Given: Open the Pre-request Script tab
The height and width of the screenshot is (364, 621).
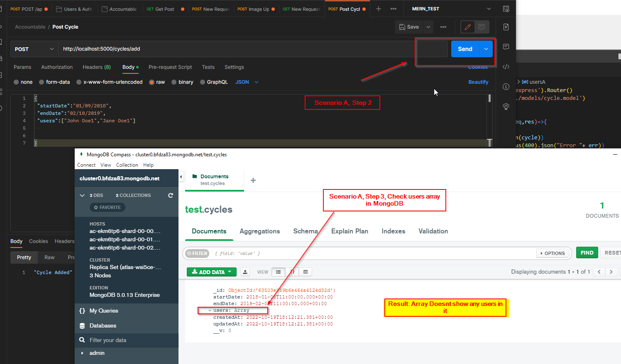Looking at the screenshot, I should point(170,67).
